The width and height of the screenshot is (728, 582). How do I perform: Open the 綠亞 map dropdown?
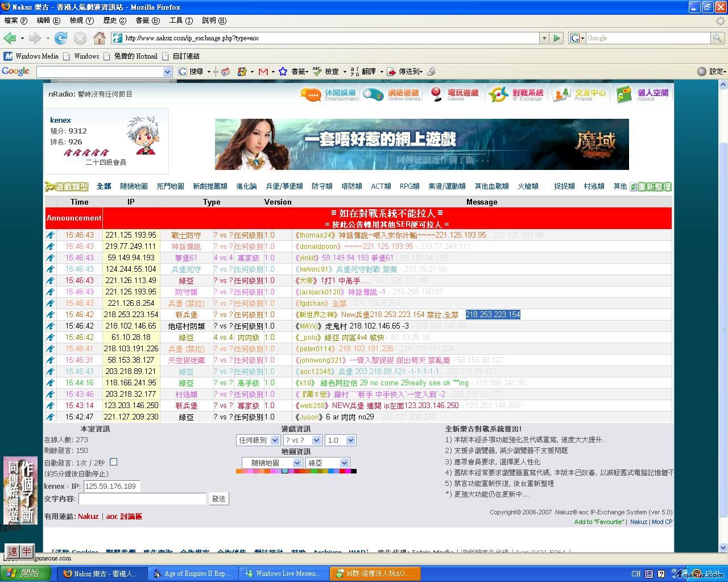click(x=328, y=463)
